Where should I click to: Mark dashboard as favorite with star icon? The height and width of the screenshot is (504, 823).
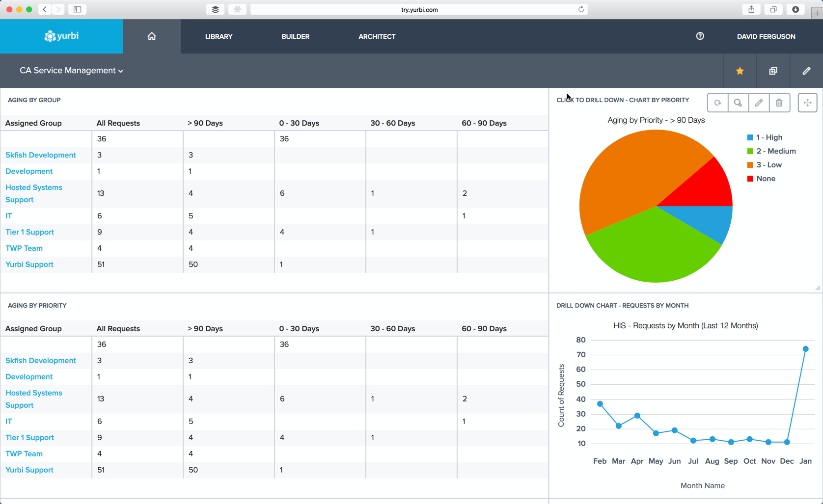point(740,71)
